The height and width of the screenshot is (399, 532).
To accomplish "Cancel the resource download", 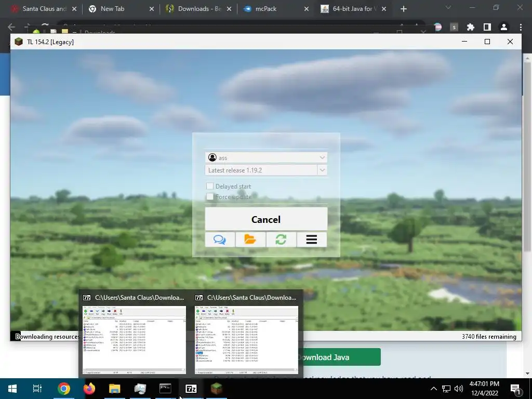I will click(266, 219).
